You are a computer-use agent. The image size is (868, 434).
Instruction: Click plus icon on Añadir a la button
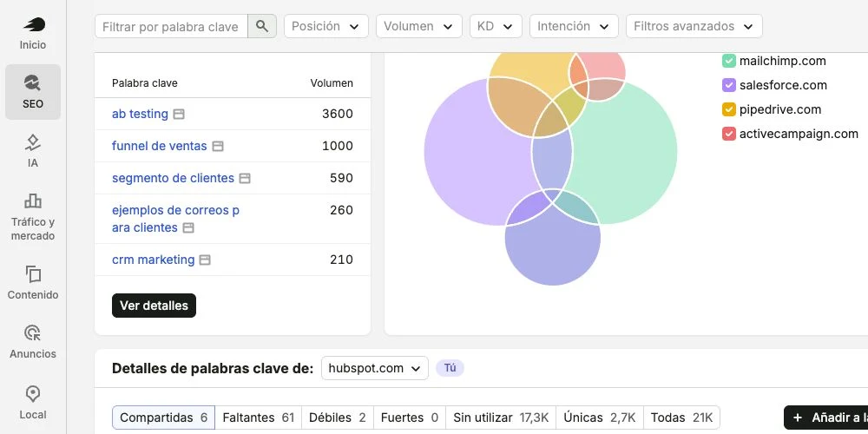point(798,418)
